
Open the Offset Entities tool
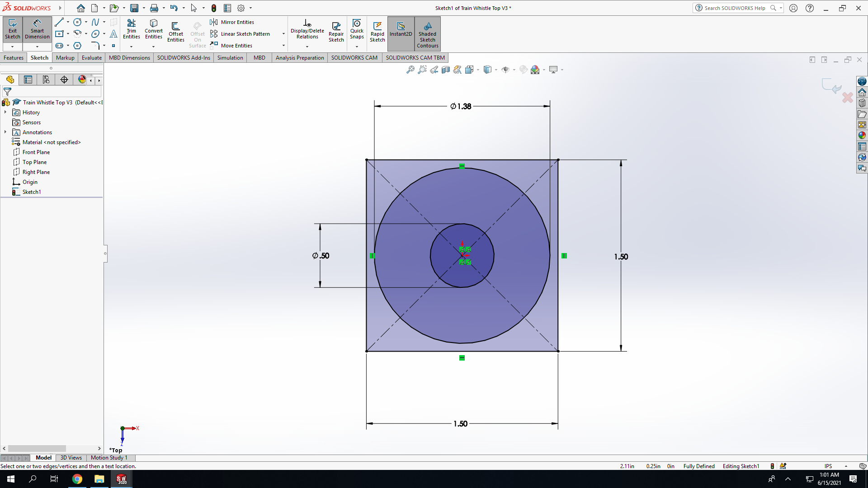(175, 32)
